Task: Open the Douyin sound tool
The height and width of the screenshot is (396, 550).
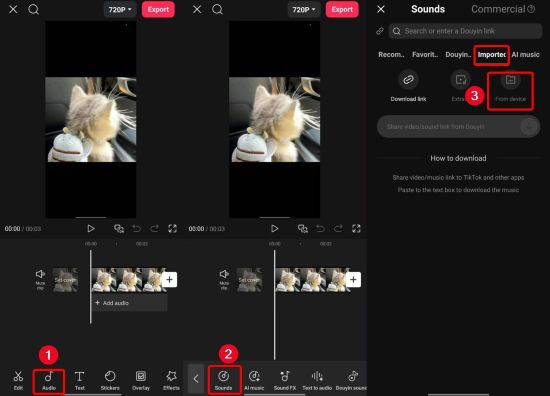Action: [x=351, y=381]
